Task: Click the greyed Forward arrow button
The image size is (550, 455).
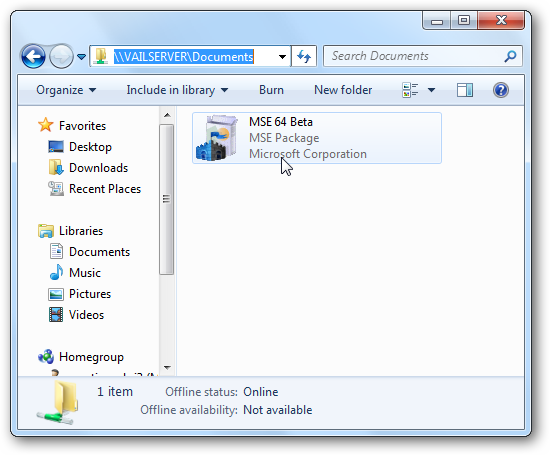Action: click(61, 56)
